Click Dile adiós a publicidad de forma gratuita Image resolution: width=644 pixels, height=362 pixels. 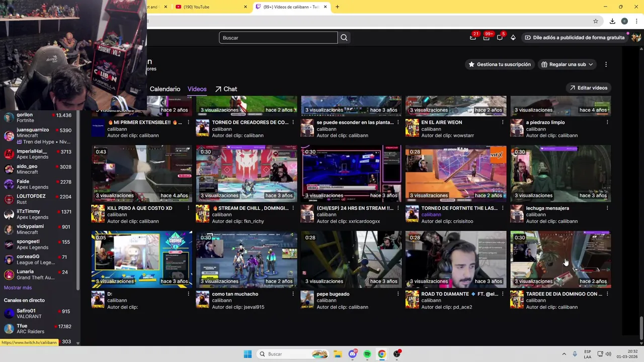(x=574, y=37)
